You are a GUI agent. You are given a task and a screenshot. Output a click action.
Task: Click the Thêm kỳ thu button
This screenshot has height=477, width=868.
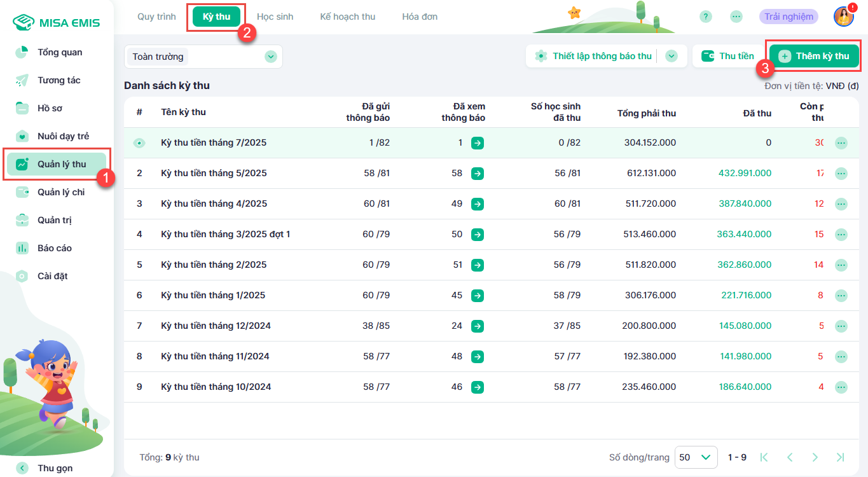[x=814, y=56]
